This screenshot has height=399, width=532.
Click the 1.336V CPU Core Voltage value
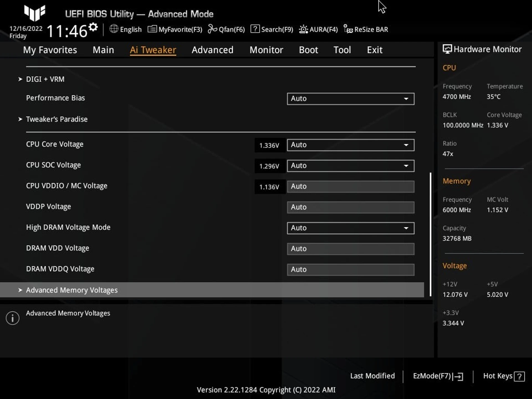tap(269, 145)
